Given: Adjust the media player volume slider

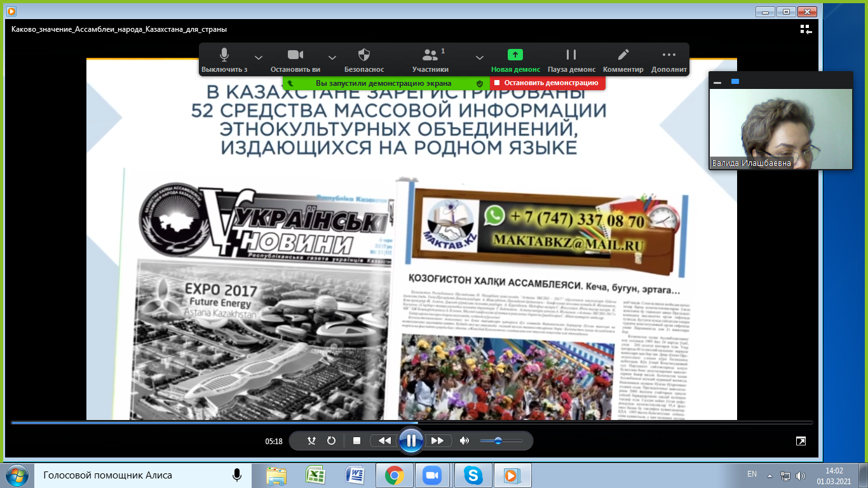Looking at the screenshot, I should click(x=501, y=440).
